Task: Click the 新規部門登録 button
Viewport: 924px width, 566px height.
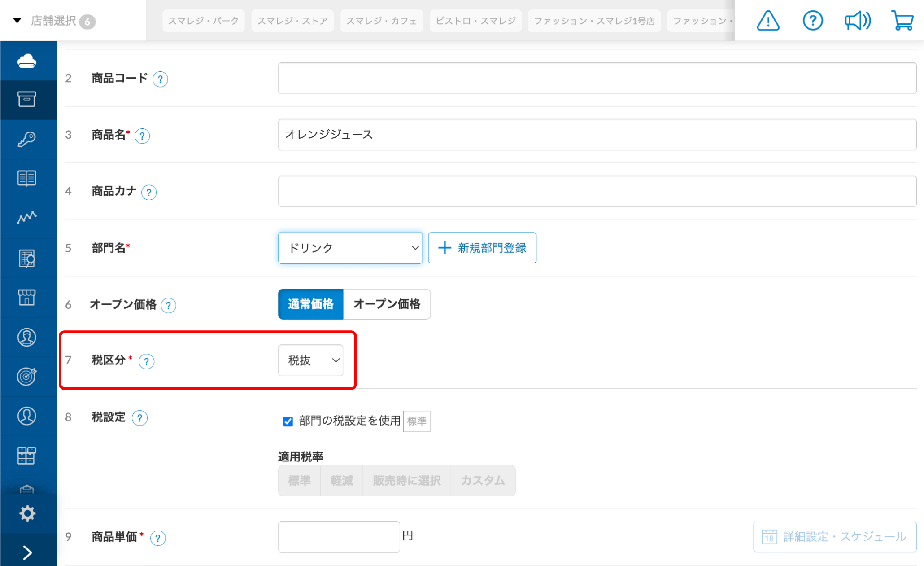Action: point(482,247)
